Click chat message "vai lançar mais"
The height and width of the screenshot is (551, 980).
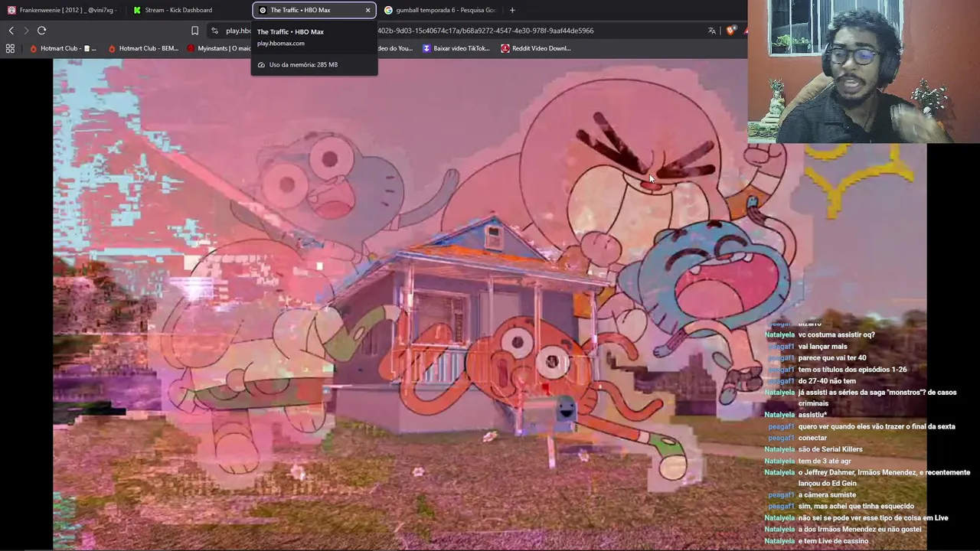click(822, 346)
